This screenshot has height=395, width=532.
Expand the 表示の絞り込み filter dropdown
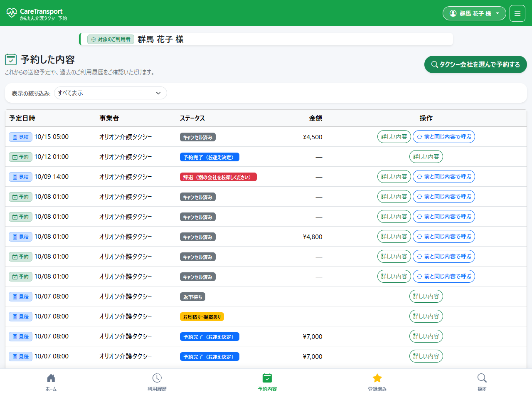(x=110, y=93)
